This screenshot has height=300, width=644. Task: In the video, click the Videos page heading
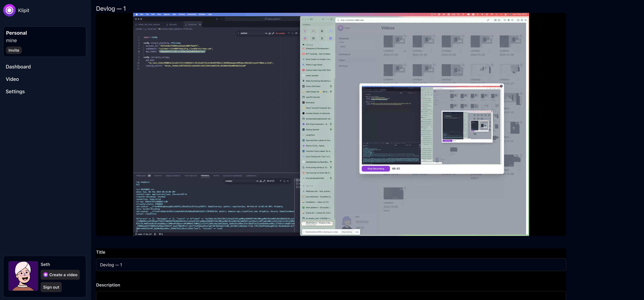pos(388,28)
